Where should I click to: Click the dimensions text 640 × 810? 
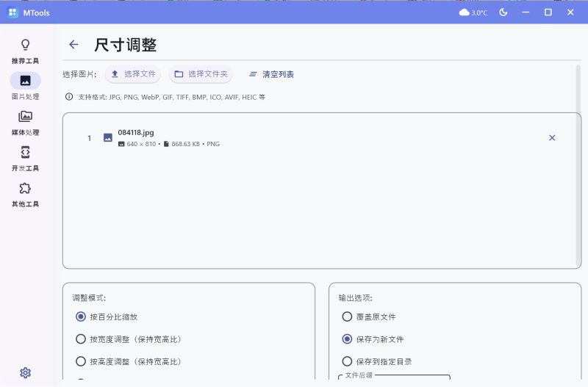point(141,144)
